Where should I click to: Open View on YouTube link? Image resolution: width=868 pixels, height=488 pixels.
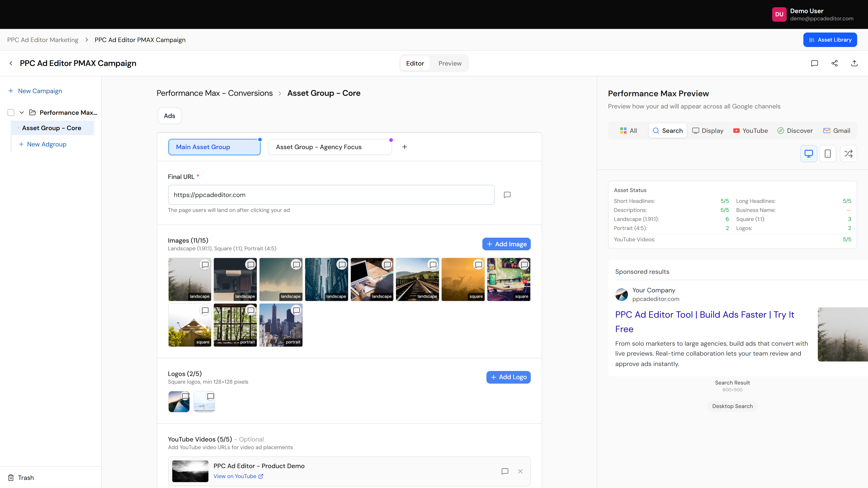click(x=238, y=476)
